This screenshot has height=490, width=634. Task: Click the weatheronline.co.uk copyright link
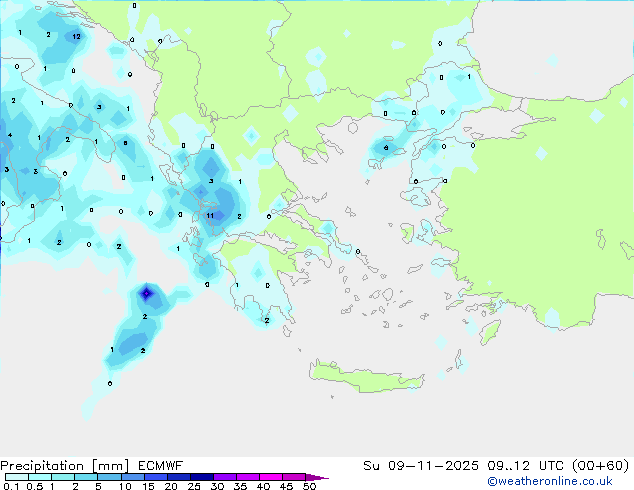tap(550, 481)
